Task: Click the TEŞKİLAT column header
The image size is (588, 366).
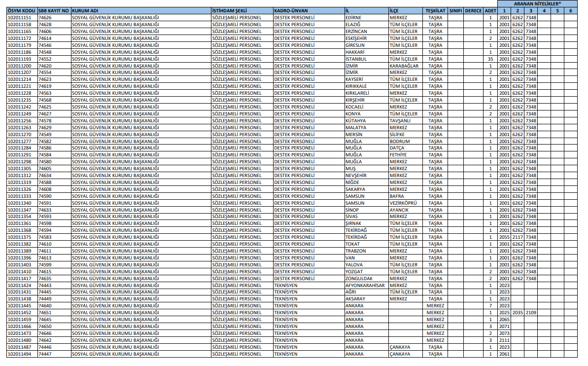Action: click(435, 10)
